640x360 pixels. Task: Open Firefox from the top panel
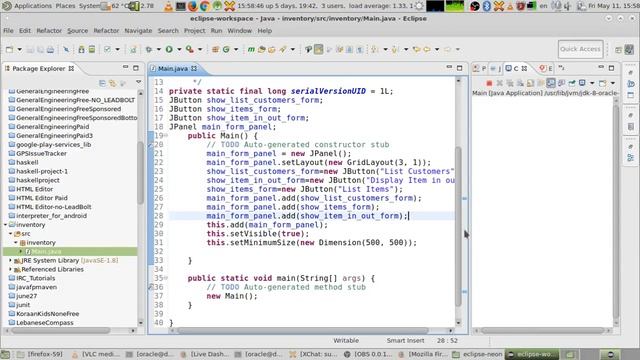193,6
